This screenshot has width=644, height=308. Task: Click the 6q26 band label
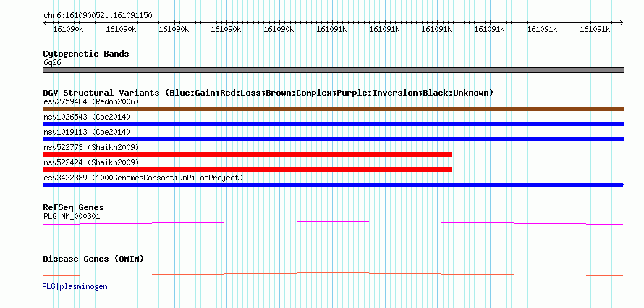[53, 63]
